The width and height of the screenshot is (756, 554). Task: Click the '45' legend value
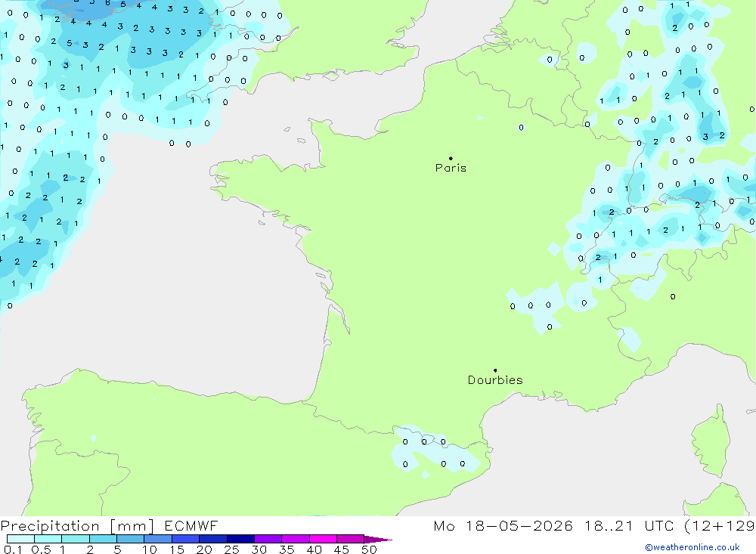coord(342,549)
